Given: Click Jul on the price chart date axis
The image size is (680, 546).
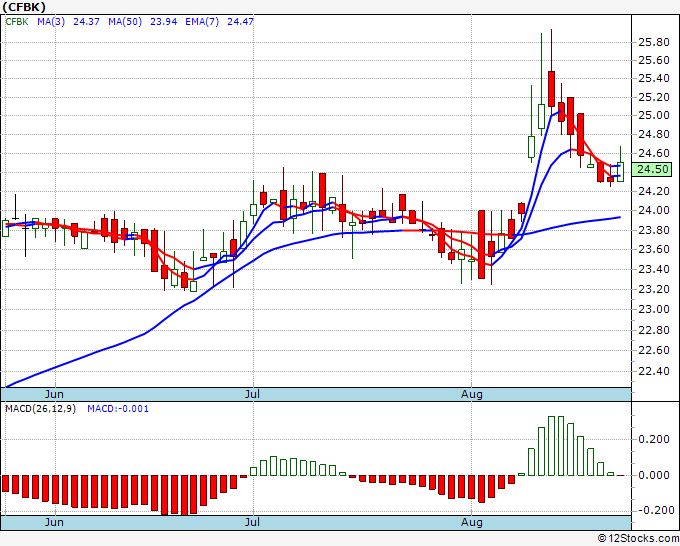Looking at the screenshot, I should pos(252,394).
